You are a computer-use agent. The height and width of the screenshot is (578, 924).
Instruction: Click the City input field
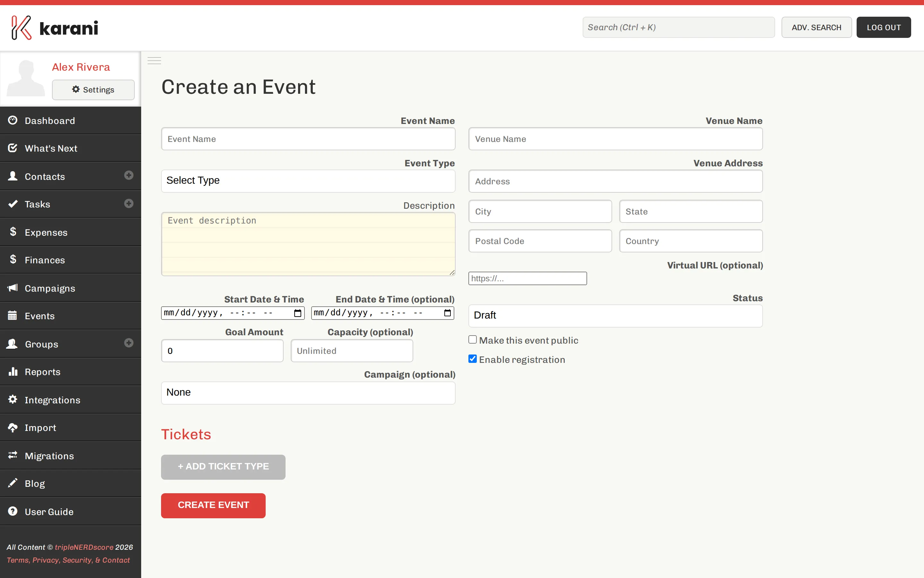point(540,211)
